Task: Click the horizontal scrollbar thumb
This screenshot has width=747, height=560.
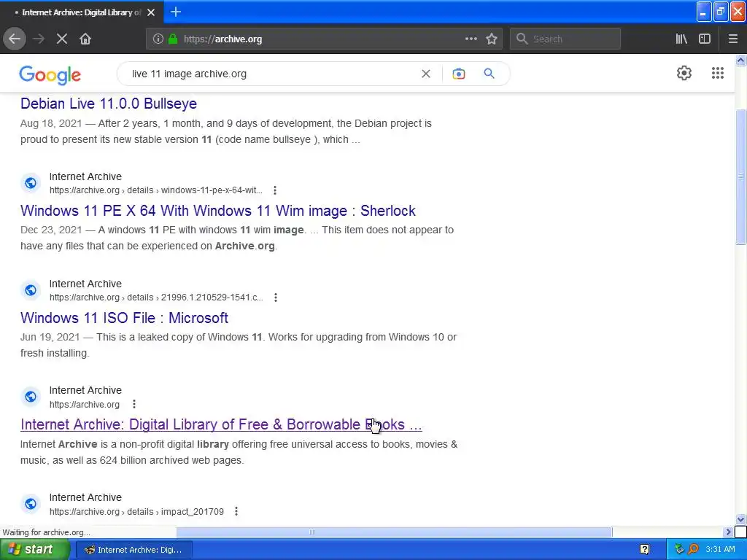Action: click(x=394, y=532)
